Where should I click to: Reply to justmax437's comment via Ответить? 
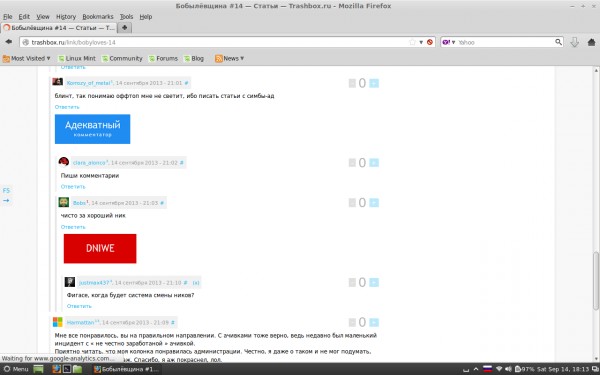79,306
